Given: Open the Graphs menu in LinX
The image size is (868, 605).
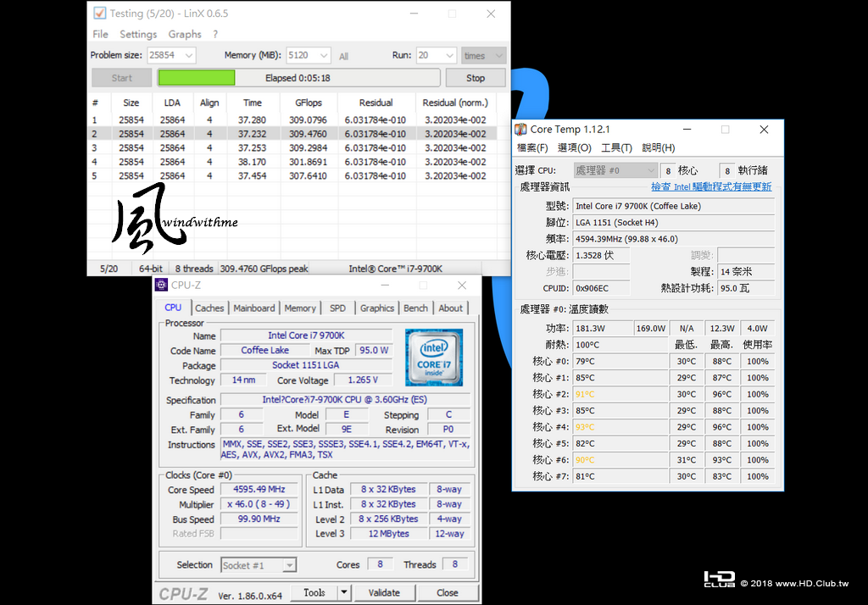Looking at the screenshot, I should click(185, 35).
